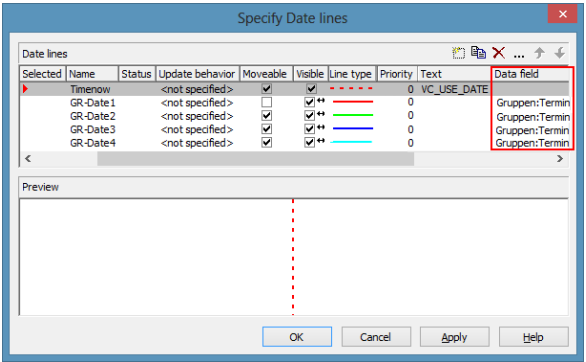Click Gruppen:Termin data field of GR-Date1

click(533, 103)
